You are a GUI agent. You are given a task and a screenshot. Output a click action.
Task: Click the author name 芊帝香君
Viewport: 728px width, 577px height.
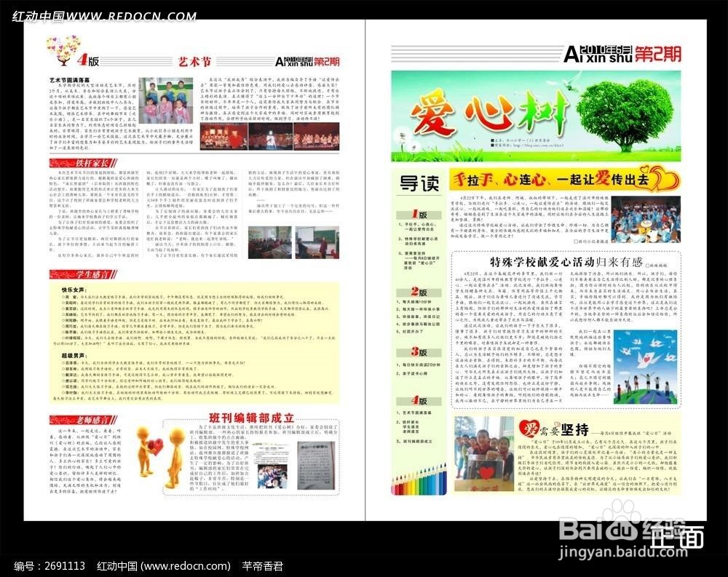click(262, 566)
